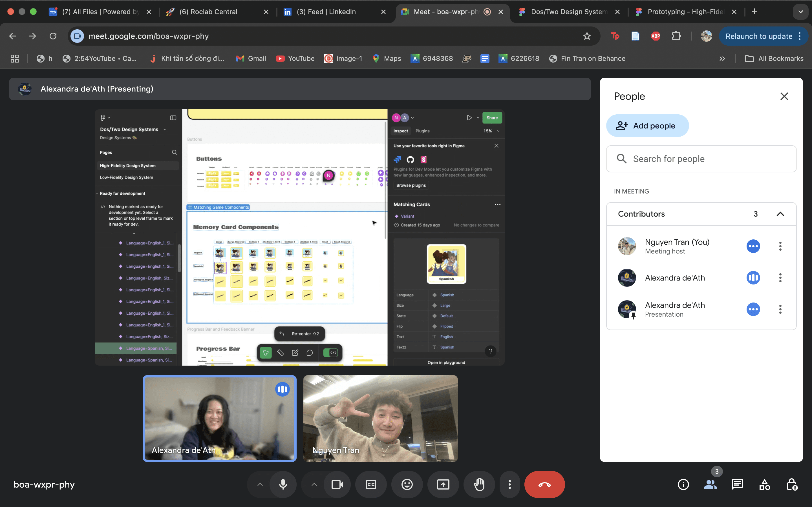
Task: Open host controls lock icon
Action: (792, 484)
